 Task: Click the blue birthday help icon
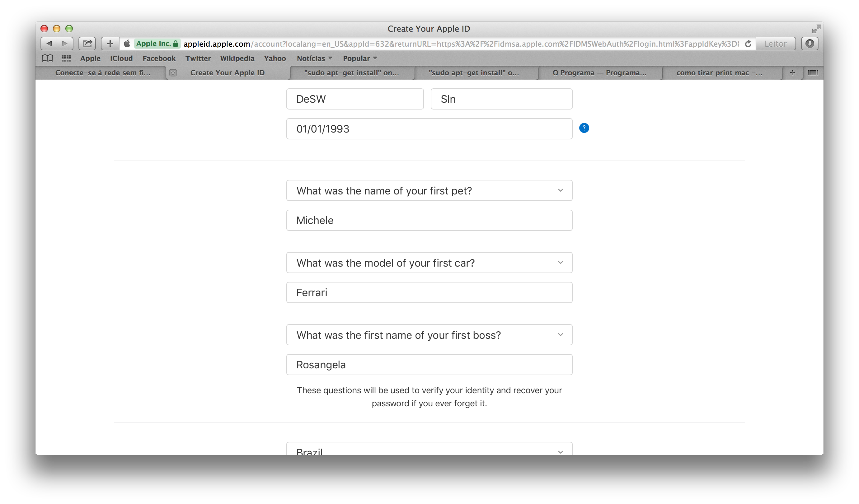(x=584, y=128)
